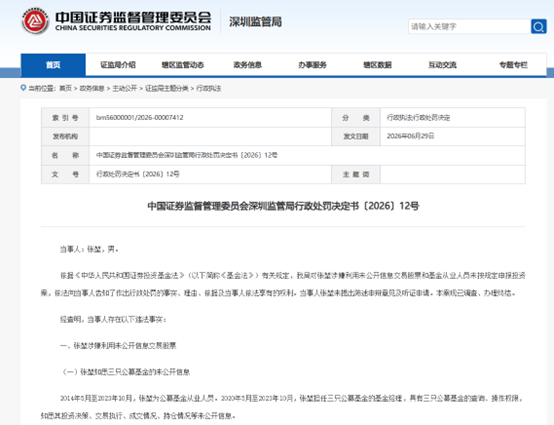This screenshot has width=554, height=425.
Task: Click 行政执法 breadcrumb link
Action: pyautogui.click(x=208, y=88)
